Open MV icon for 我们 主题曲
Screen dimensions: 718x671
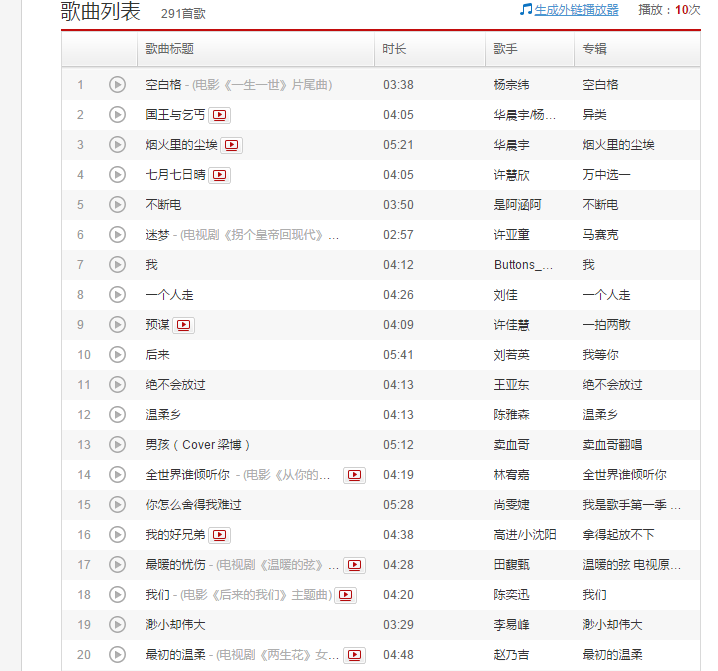click(345, 595)
